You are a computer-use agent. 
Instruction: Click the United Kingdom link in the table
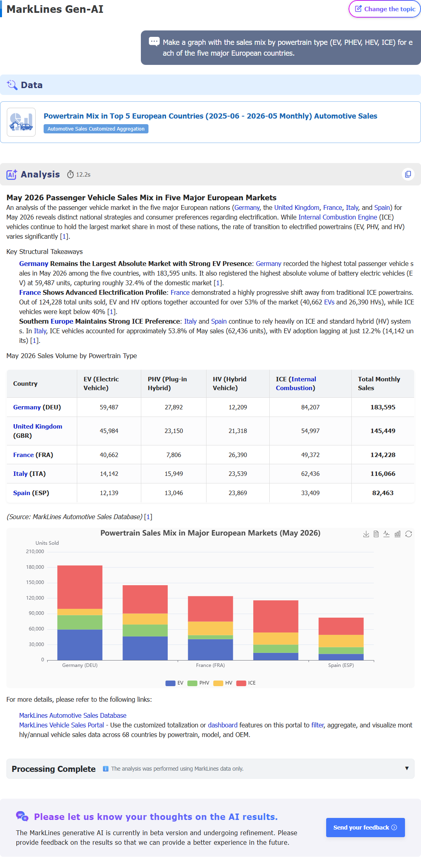coord(38,426)
